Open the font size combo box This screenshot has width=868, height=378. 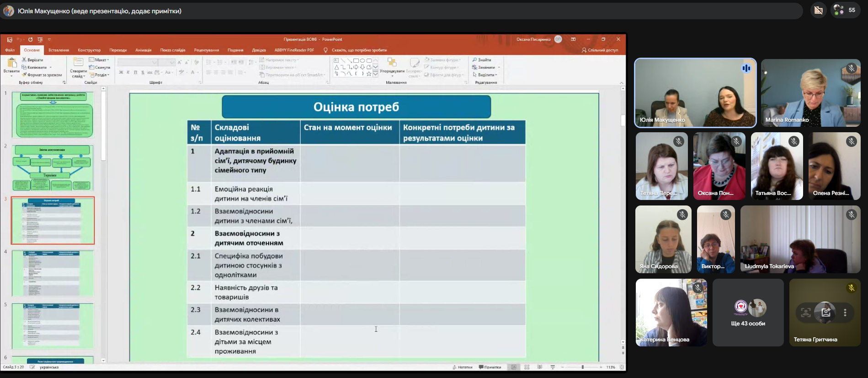point(167,62)
